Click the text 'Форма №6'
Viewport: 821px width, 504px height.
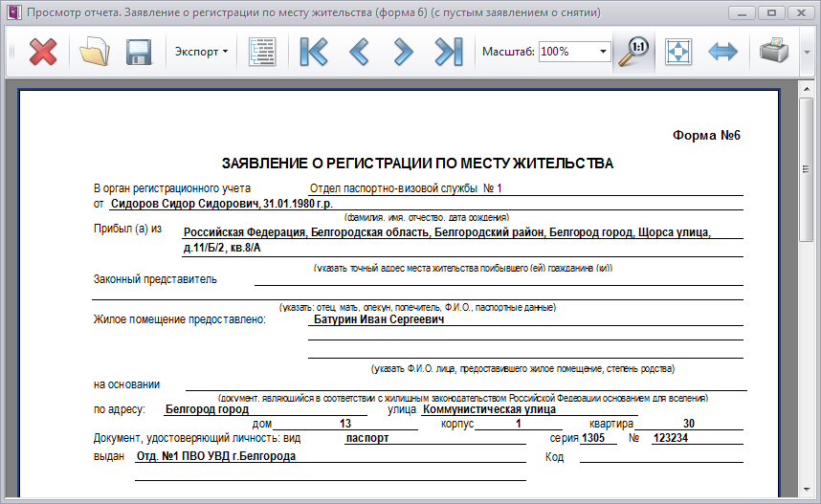pos(706,136)
